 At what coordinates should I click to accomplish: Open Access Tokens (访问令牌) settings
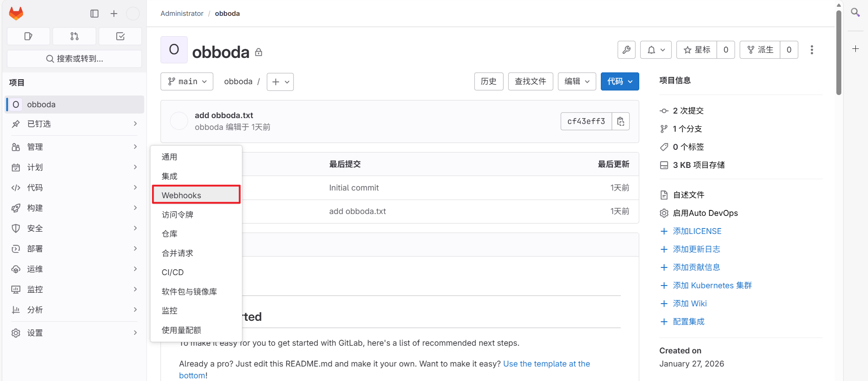tap(196, 214)
